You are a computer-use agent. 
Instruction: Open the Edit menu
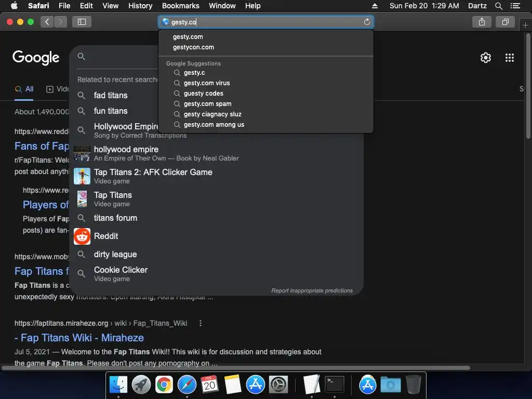tap(86, 6)
